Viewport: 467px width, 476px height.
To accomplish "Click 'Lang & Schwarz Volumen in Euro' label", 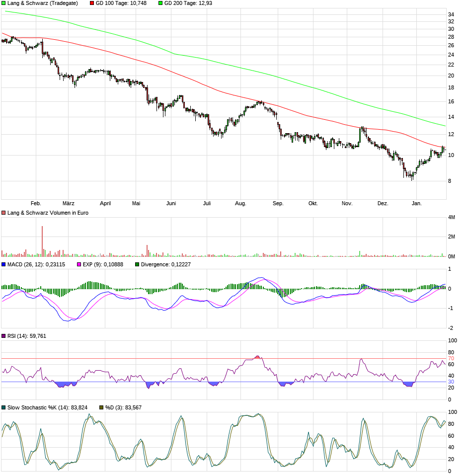I will tap(48, 213).
